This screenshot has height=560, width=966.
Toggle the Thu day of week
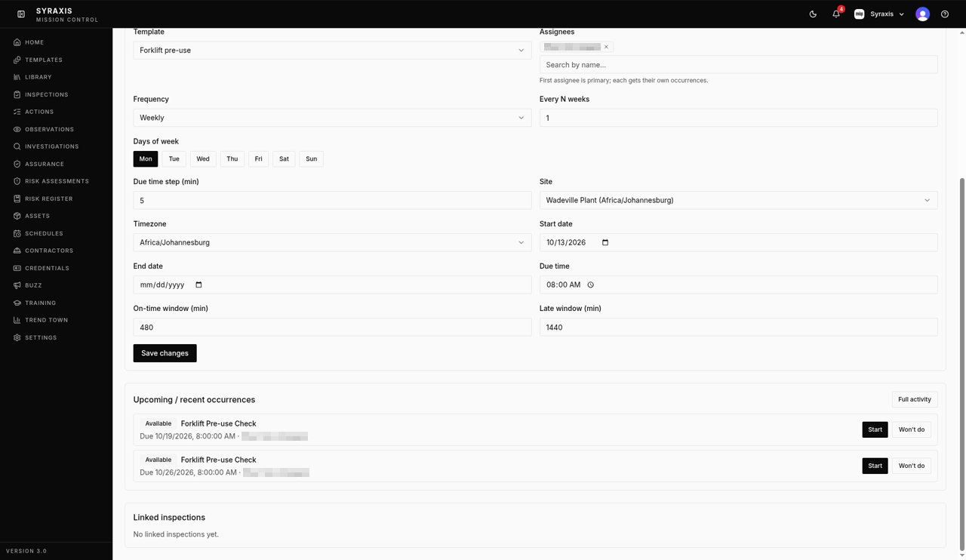[232, 158]
